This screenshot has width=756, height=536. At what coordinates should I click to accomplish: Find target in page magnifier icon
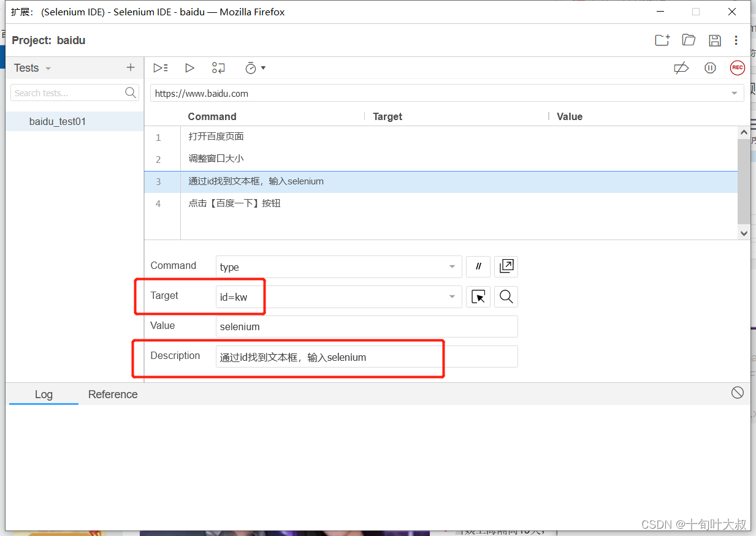[506, 296]
